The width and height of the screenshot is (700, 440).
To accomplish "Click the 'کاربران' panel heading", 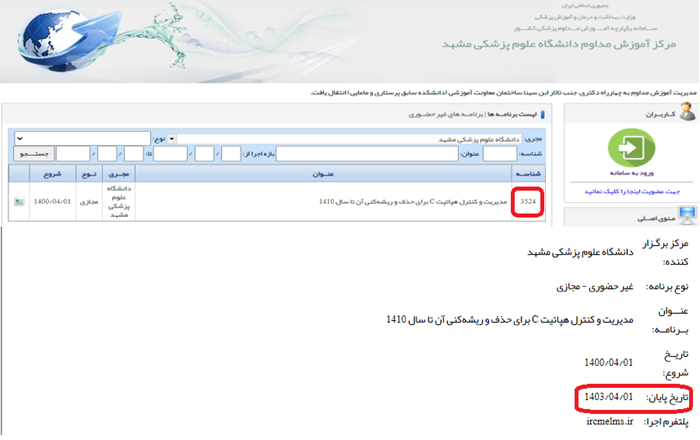I will [x=660, y=115].
